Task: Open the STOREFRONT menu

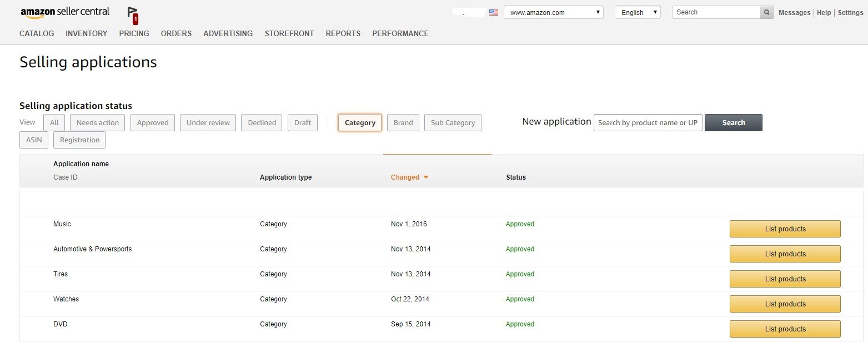Action: pos(289,33)
